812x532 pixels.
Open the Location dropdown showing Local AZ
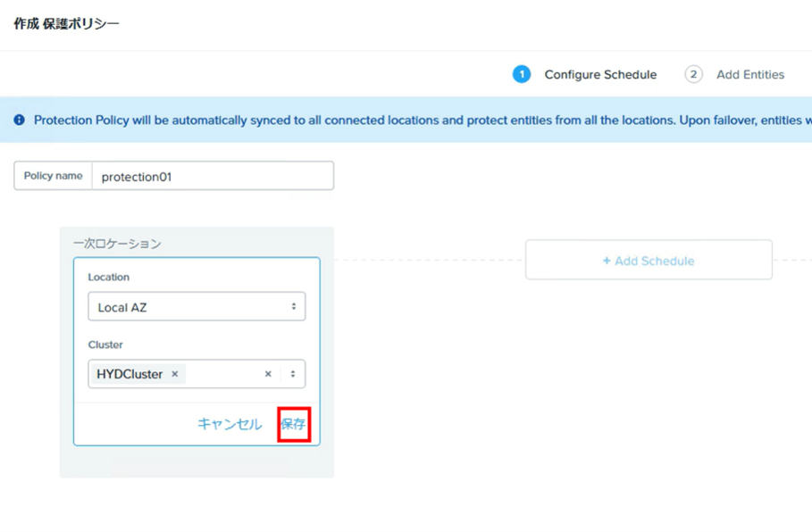point(197,306)
